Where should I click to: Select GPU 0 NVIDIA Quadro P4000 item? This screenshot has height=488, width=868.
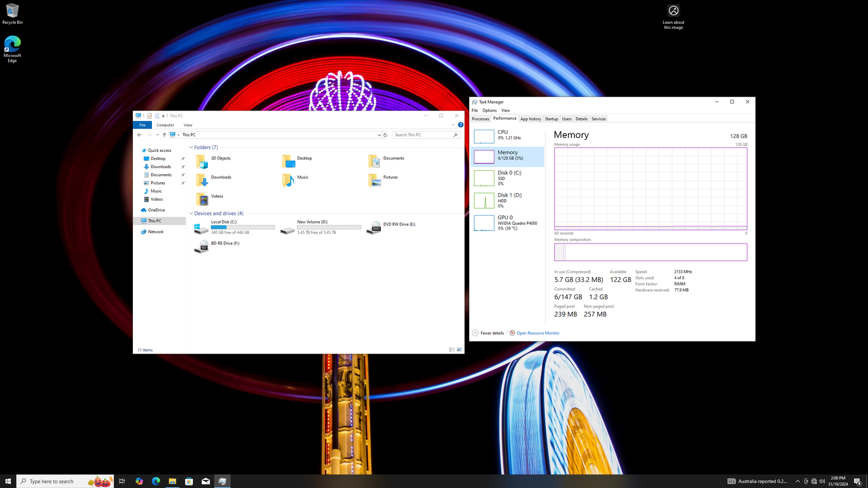pos(507,223)
